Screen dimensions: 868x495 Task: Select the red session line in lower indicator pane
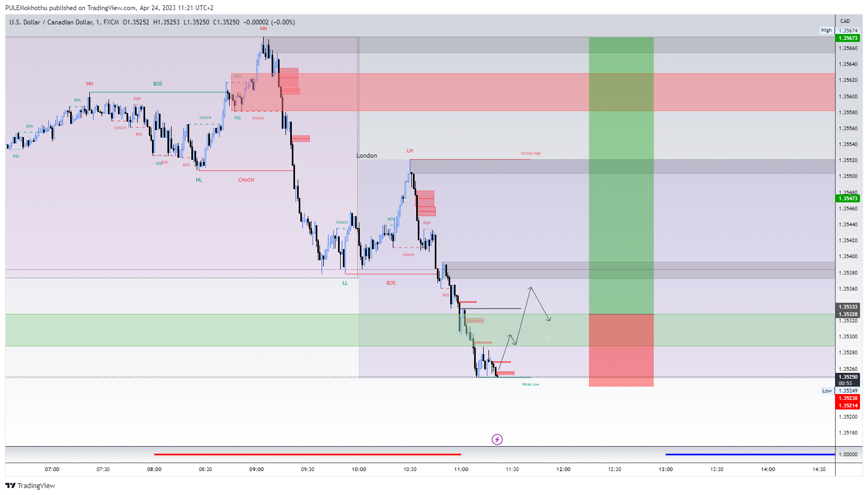307,455
